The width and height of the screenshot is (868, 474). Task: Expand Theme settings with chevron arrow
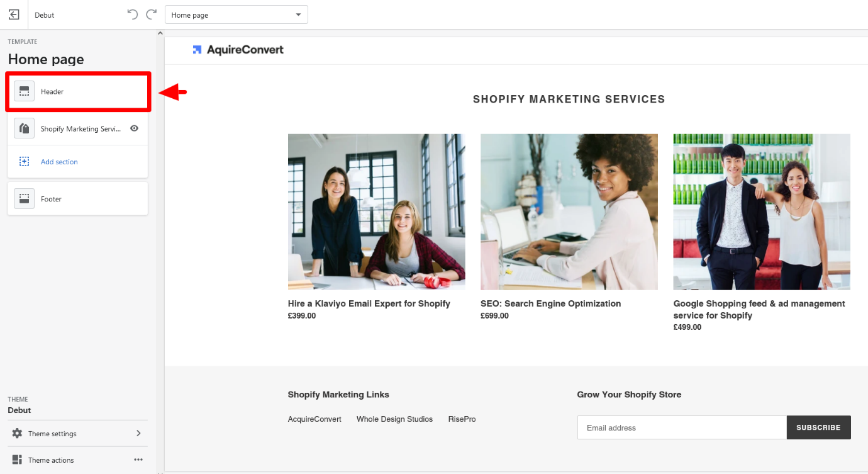click(138, 434)
